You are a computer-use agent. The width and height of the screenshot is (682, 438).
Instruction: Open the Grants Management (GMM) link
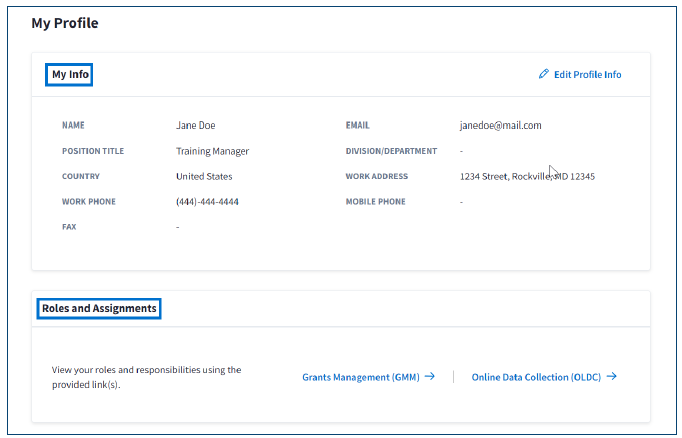(x=360, y=377)
